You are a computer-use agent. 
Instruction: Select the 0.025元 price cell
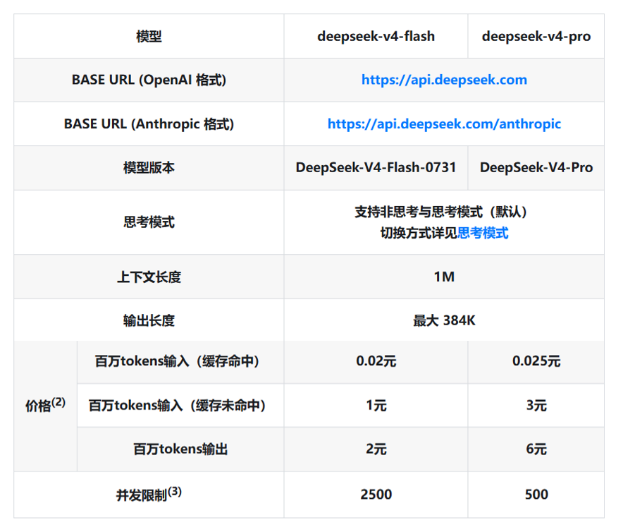[536, 361]
